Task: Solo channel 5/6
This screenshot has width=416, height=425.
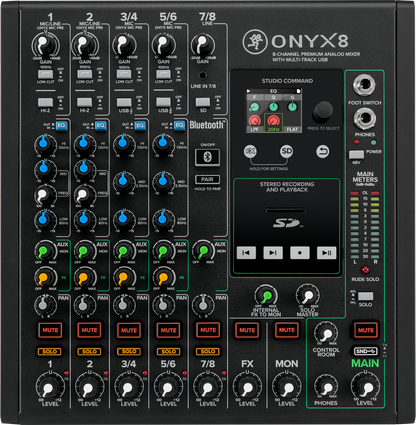Action: [x=168, y=351]
